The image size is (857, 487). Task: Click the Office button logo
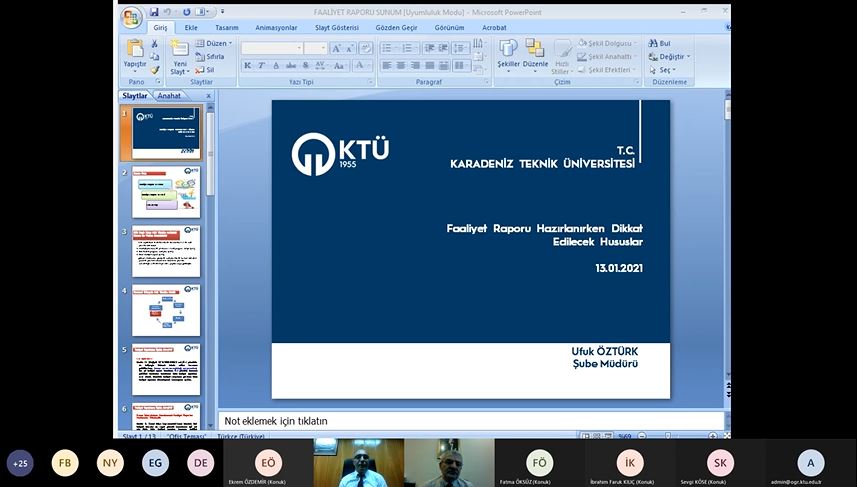[131, 16]
